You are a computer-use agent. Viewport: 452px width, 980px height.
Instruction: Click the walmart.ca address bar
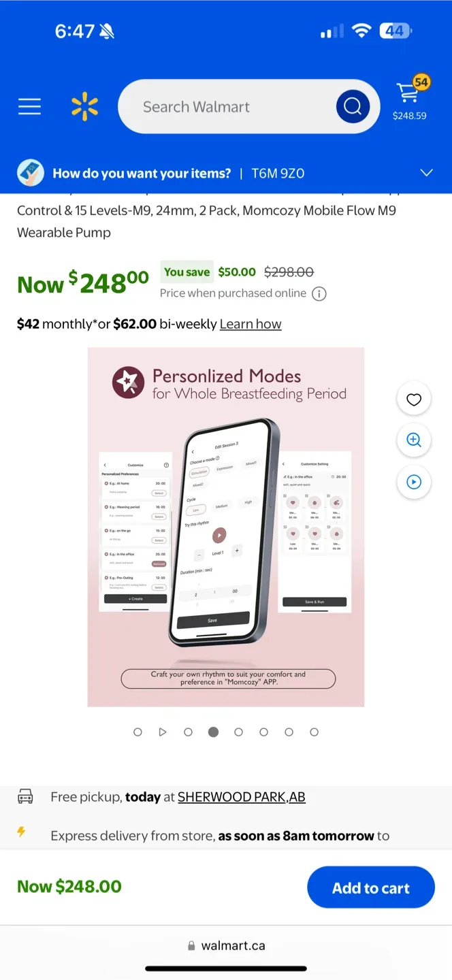226,945
